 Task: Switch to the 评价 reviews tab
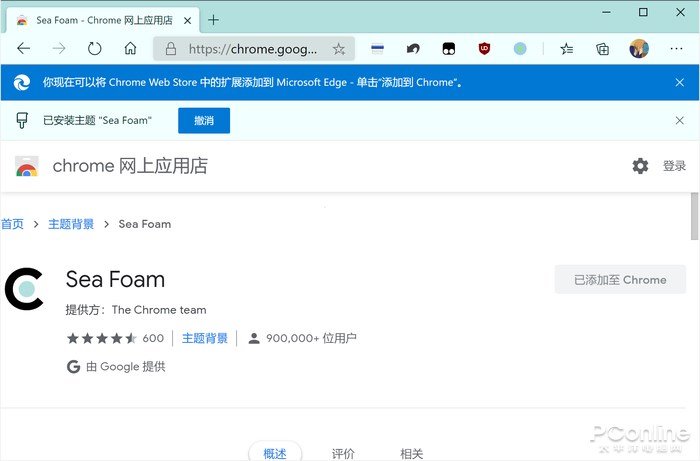[343, 453]
